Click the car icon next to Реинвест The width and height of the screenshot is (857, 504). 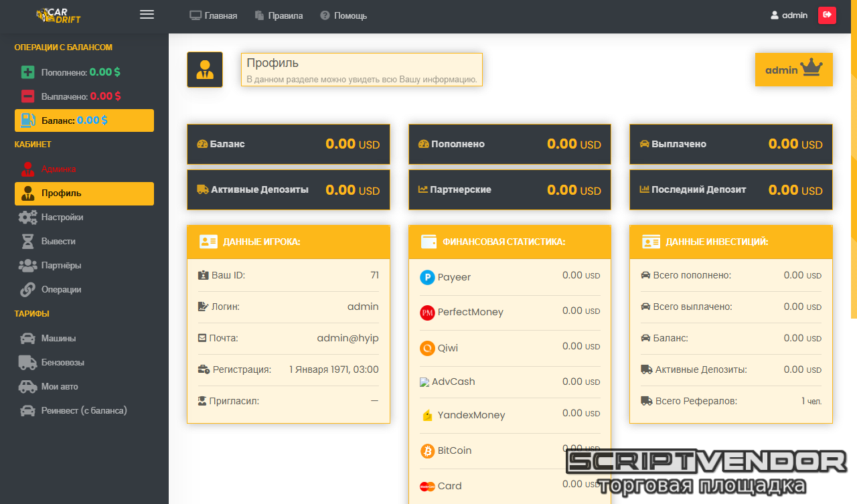[x=27, y=411]
